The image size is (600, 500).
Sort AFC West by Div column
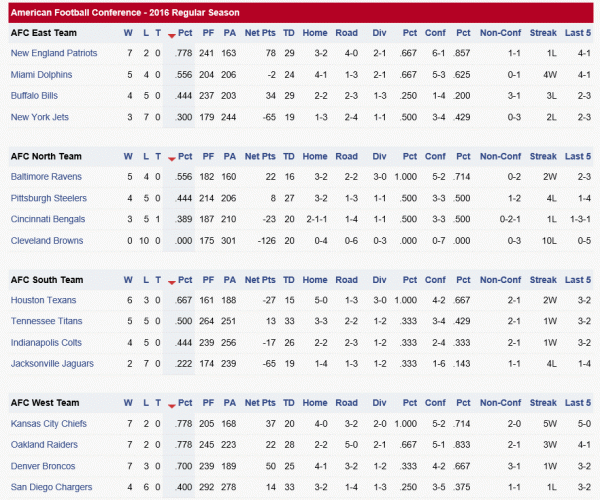379,403
